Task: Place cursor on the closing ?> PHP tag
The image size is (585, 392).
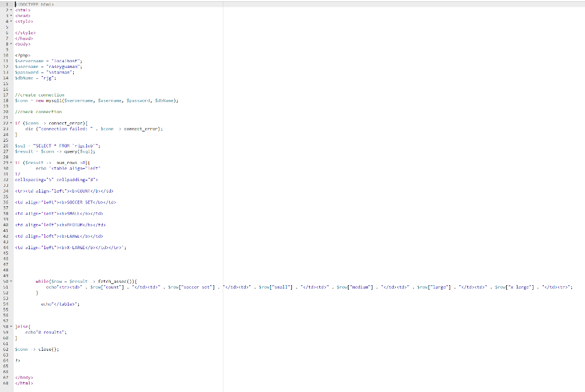Action: pos(18,361)
